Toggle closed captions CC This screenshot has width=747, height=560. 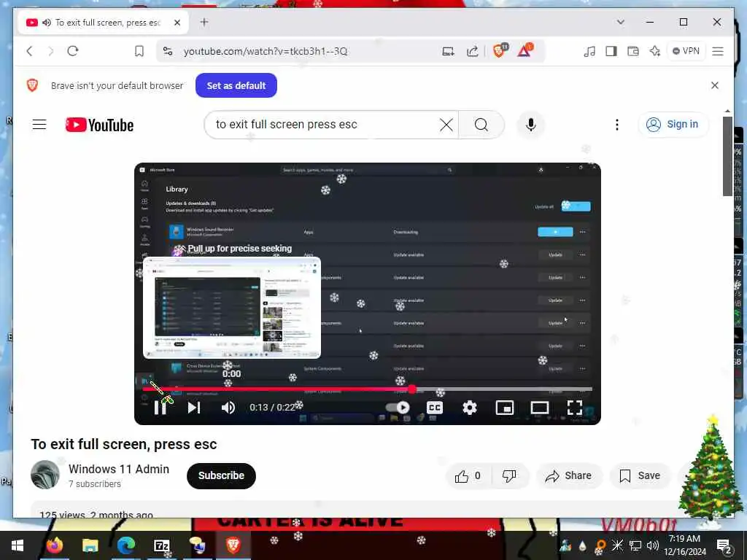(x=435, y=408)
